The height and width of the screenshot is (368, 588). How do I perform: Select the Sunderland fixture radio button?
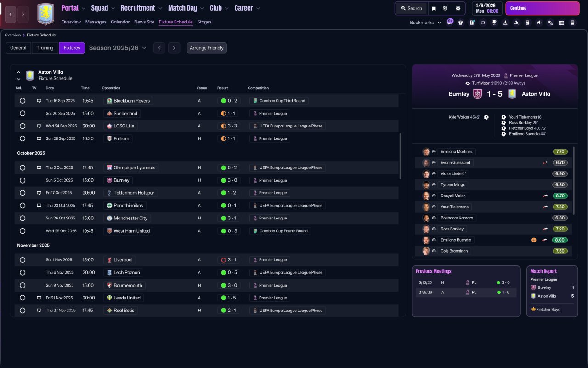(23, 113)
